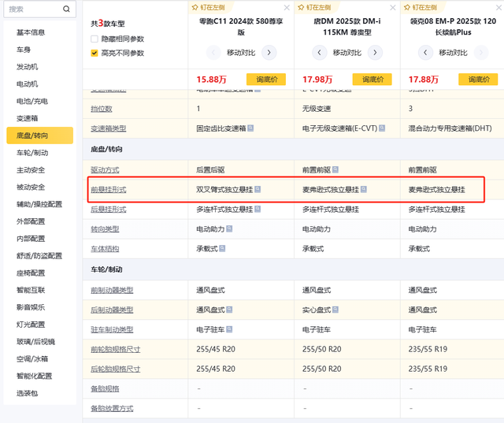Click info icon beside 实心盘式
504x423 pixels.
(x=335, y=310)
